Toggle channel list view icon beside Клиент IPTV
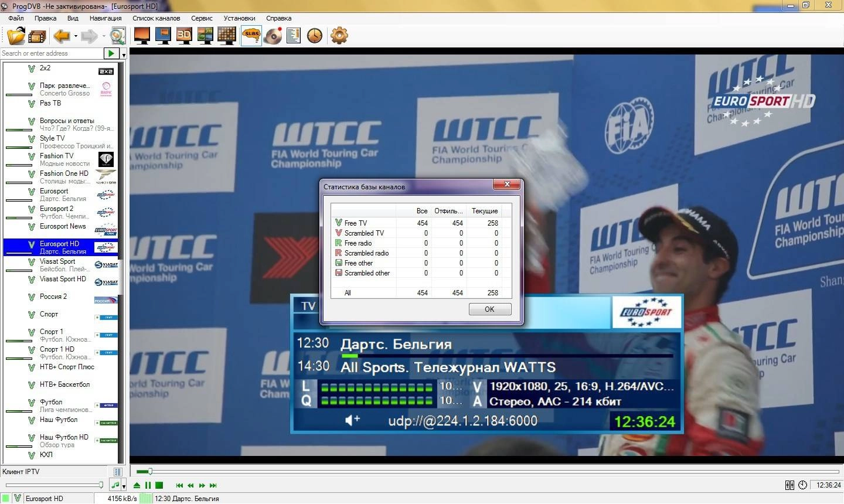Image resolution: width=844 pixels, height=504 pixels. point(118,472)
